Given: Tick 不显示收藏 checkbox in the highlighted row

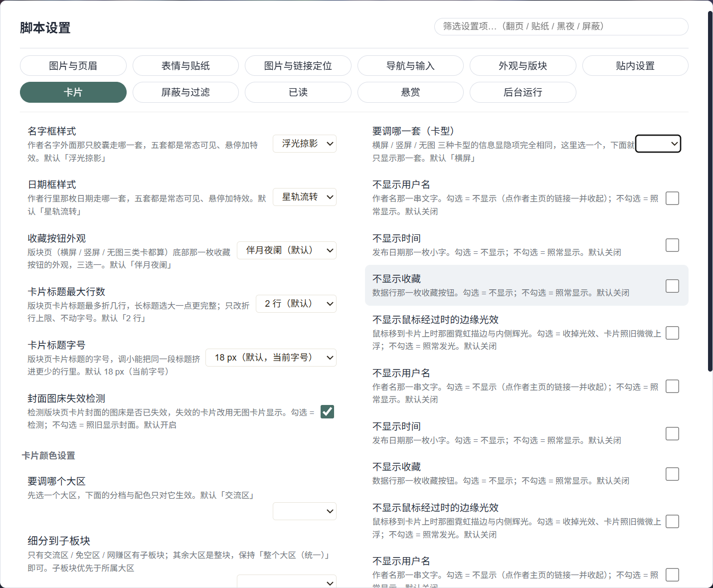Looking at the screenshot, I should (673, 286).
